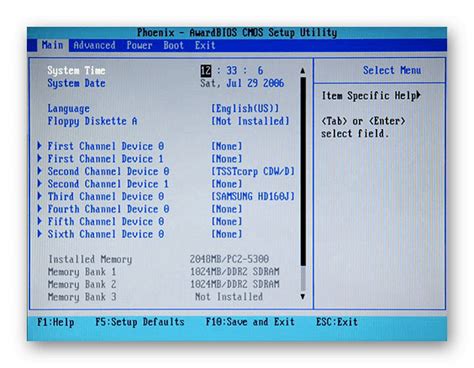Click the System Date label
Screen dimensions: 474x368
click(x=76, y=83)
